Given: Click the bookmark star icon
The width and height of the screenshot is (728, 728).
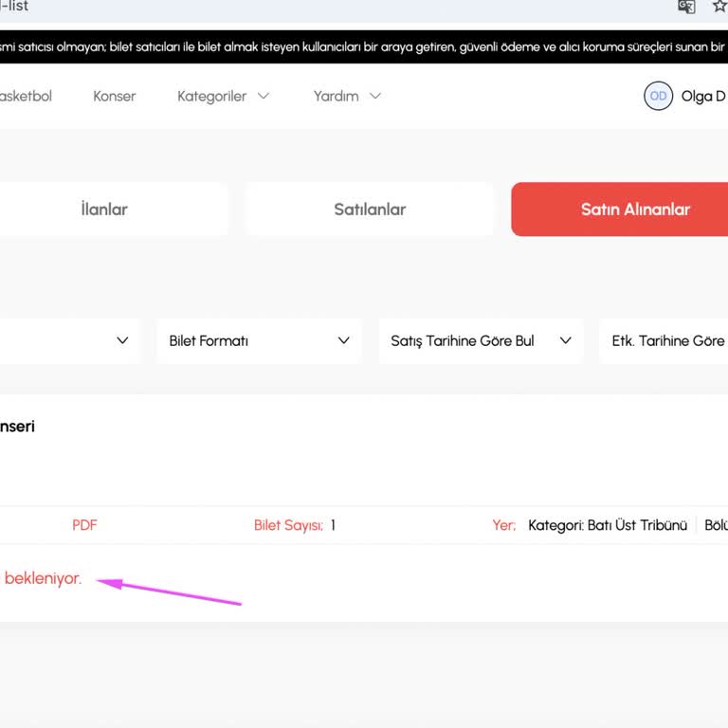Looking at the screenshot, I should pos(719,7).
